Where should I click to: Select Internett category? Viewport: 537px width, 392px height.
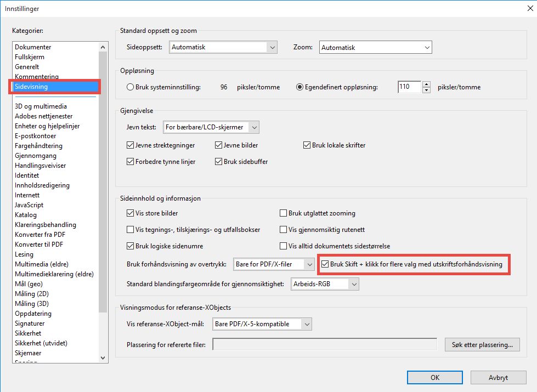pyautogui.click(x=27, y=195)
